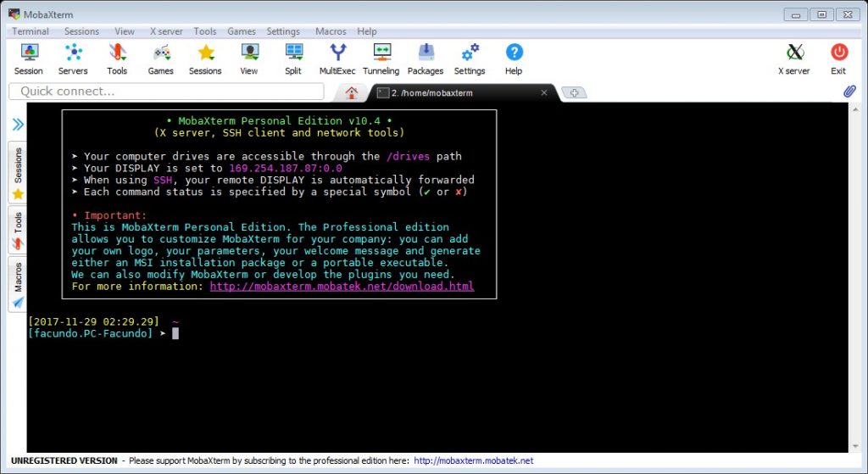Open the View menu in menu bar

pyautogui.click(x=125, y=31)
